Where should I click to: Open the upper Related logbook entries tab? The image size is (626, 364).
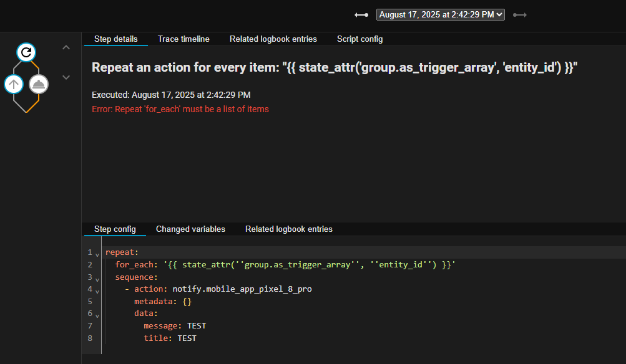pos(273,39)
